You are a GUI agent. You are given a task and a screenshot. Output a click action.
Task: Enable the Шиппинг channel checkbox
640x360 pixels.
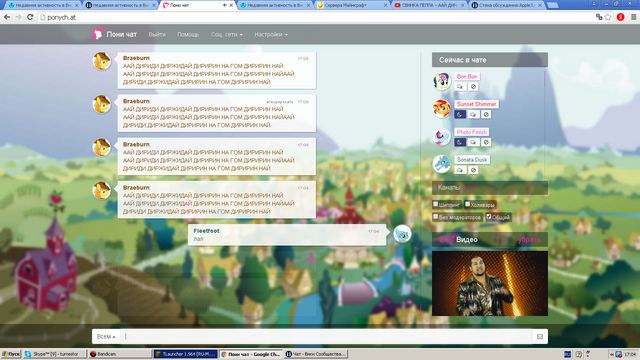coord(436,204)
